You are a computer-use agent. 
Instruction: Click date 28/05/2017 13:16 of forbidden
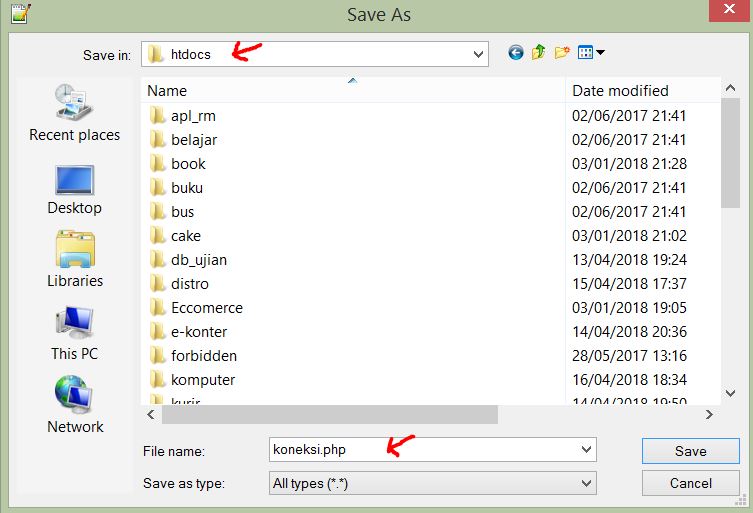point(629,356)
